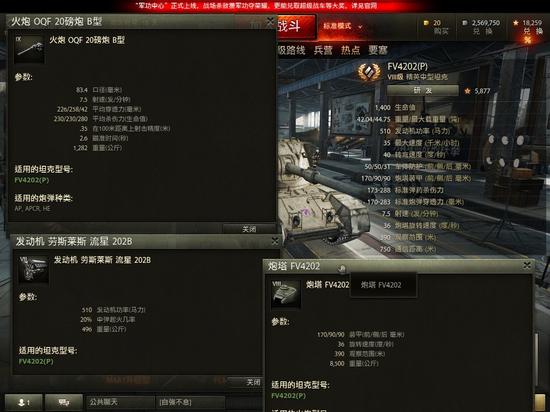
Task: Click the turret window vertical scrollbar
Action: 536,358
